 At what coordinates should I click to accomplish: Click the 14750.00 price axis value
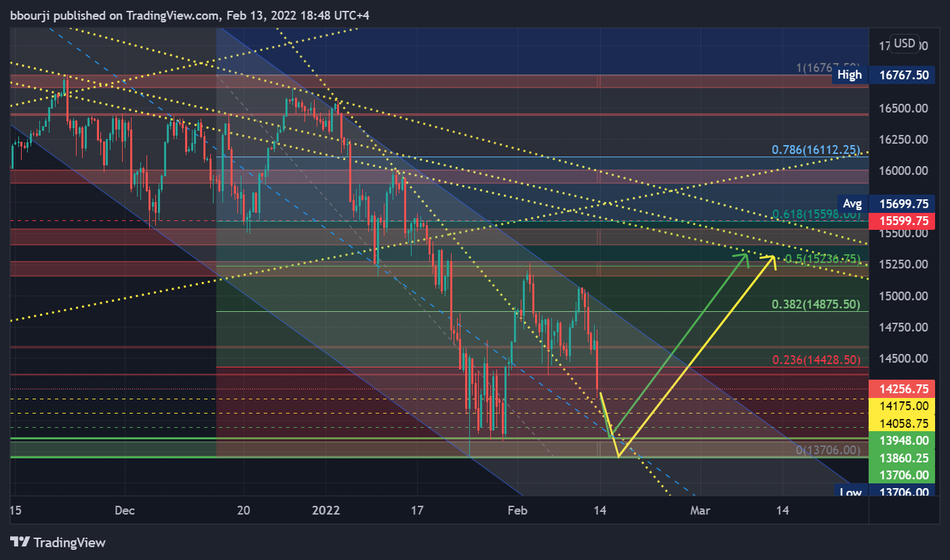(903, 327)
